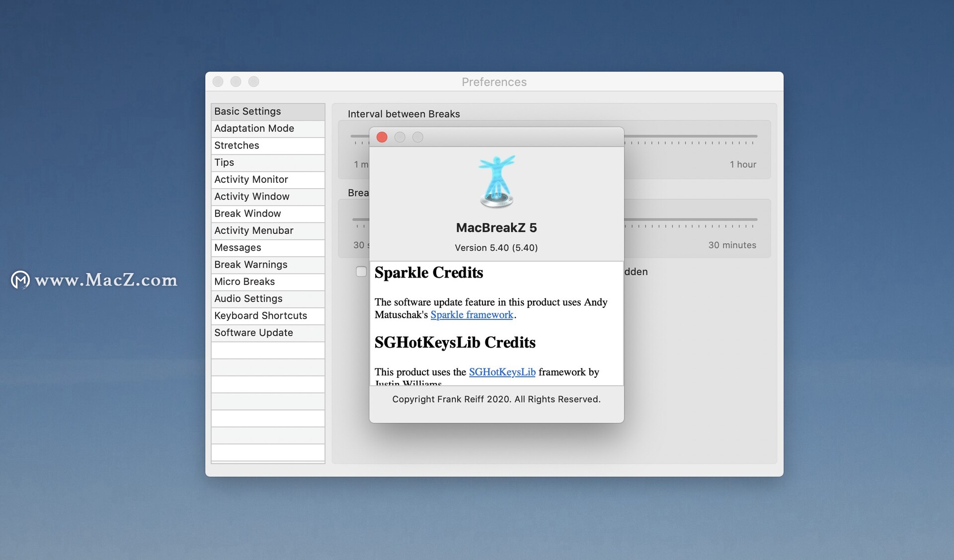Close the MacBreakZ About window
Screen dimensions: 954x560
pyautogui.click(x=382, y=137)
